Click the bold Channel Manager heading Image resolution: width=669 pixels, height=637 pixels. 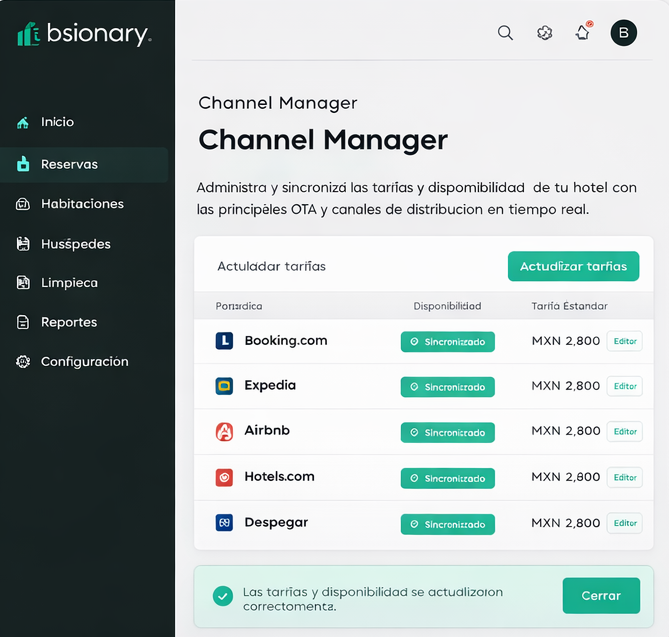[323, 140]
